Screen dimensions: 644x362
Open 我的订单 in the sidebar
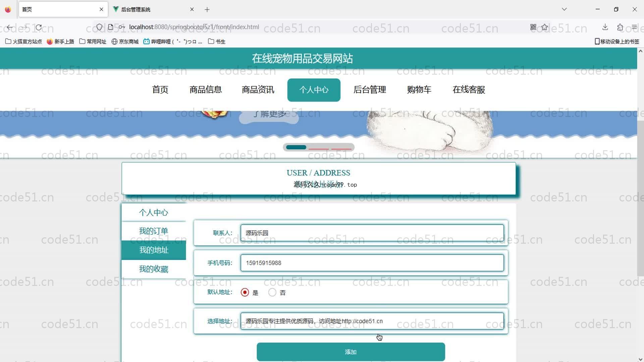[154, 231]
